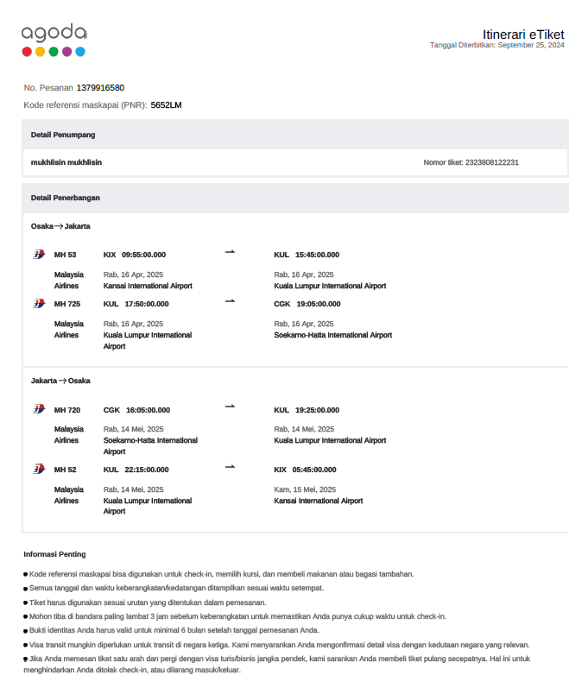
Task: Click the Malaysia Airlines logo beside MH 53
Action: [x=38, y=255]
